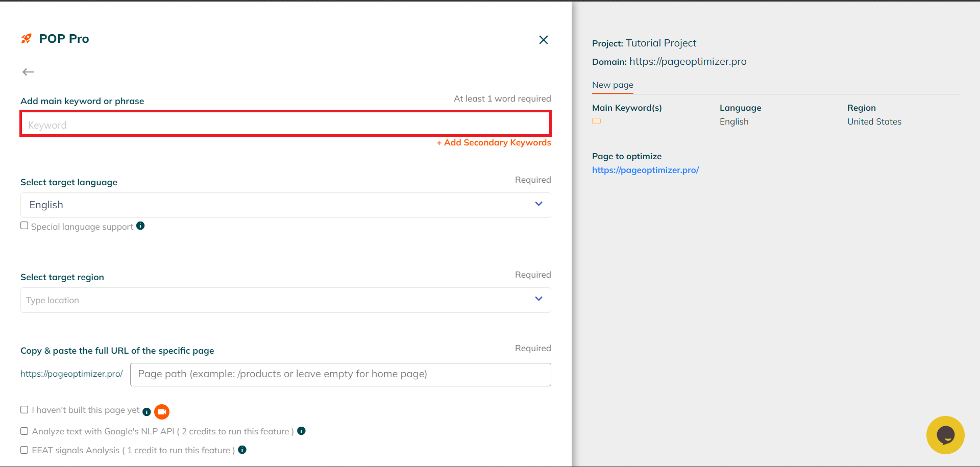The height and width of the screenshot is (467, 980).
Task: Play the orange video tutorial icon
Action: tap(162, 411)
